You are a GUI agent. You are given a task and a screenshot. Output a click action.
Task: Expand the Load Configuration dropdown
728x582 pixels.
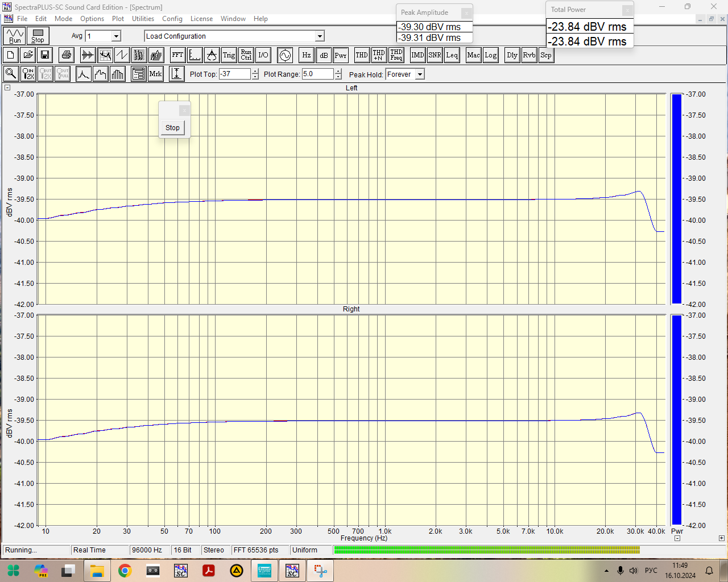[320, 36]
